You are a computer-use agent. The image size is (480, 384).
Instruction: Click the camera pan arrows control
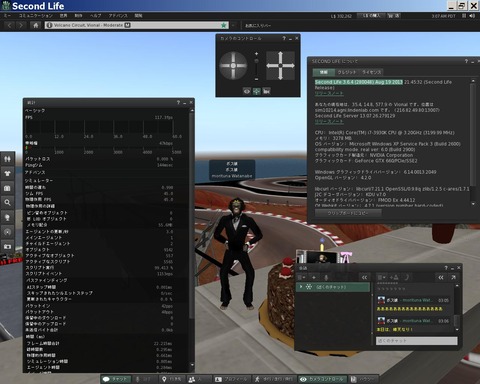280,65
